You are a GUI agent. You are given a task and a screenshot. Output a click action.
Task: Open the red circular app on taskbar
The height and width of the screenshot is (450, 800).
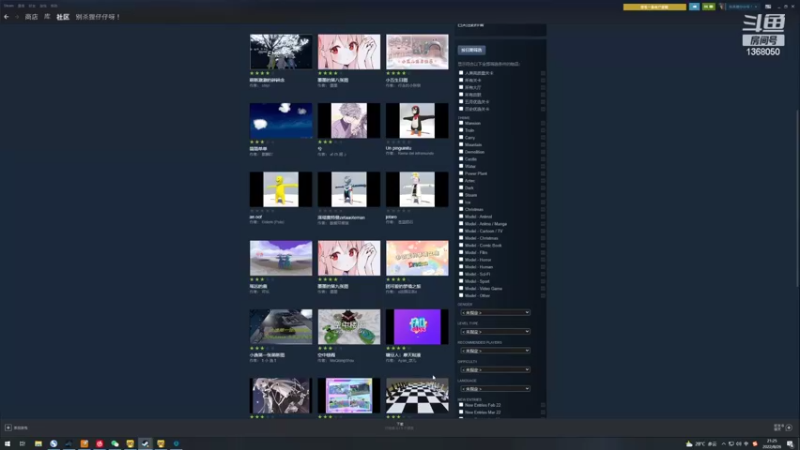tap(99, 444)
